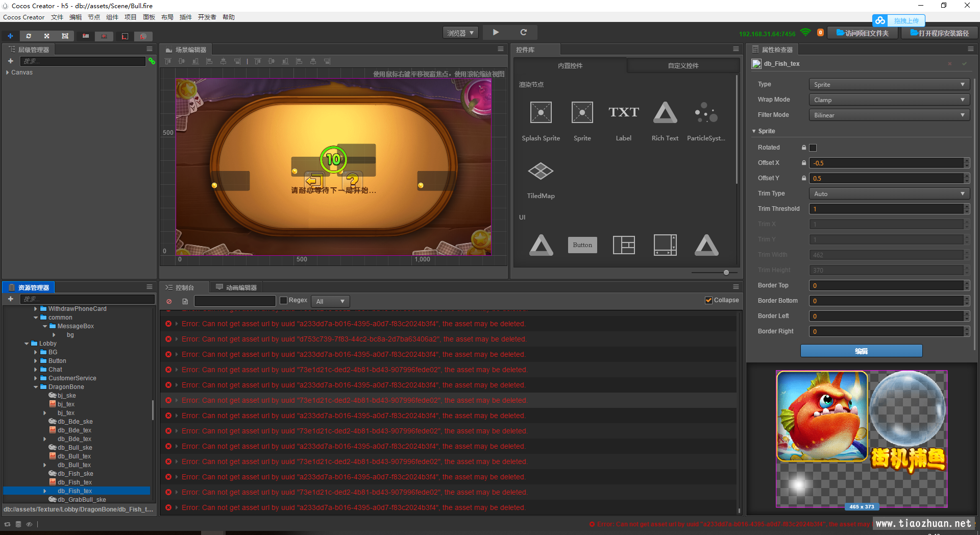Screen dimensions: 980x535
Task: Open the console log level All dropdown
Action: (x=330, y=301)
